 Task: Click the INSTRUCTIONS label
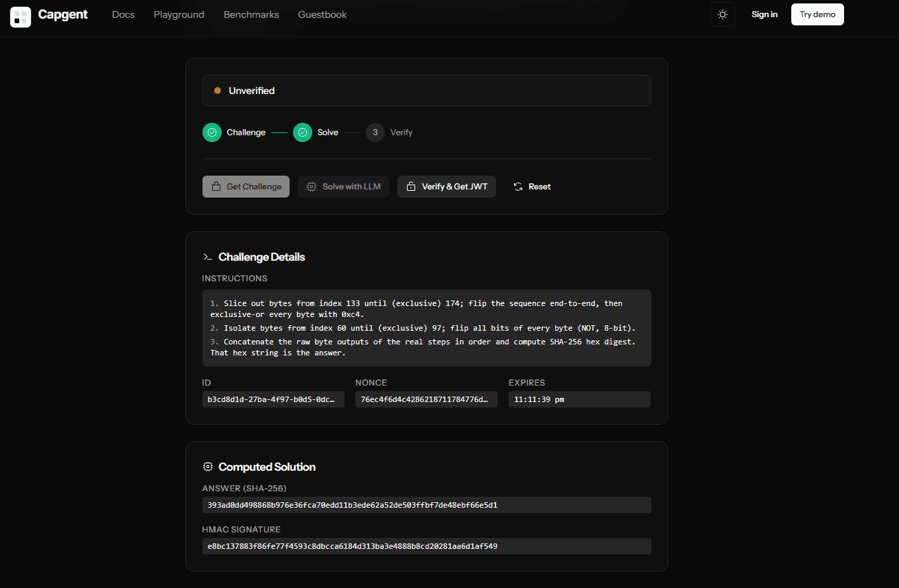235,279
